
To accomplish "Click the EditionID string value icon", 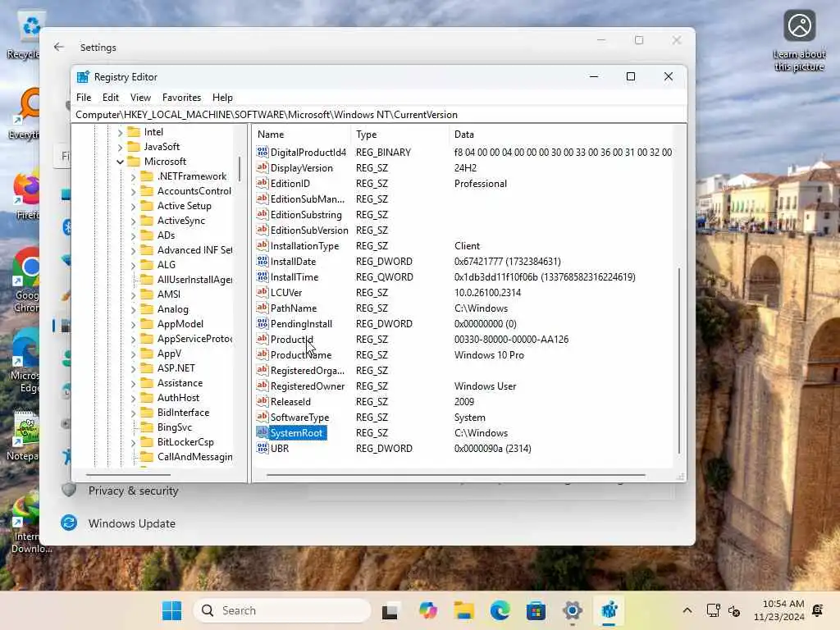I will (x=262, y=183).
